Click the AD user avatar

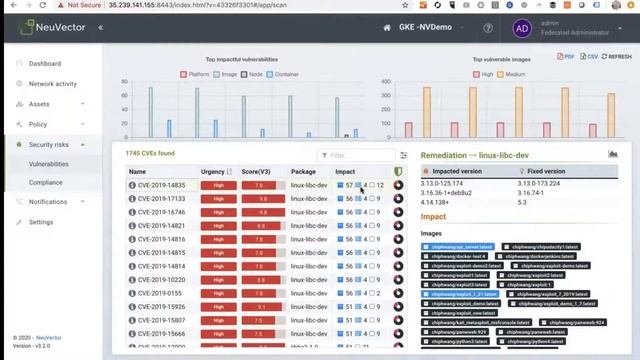522,28
